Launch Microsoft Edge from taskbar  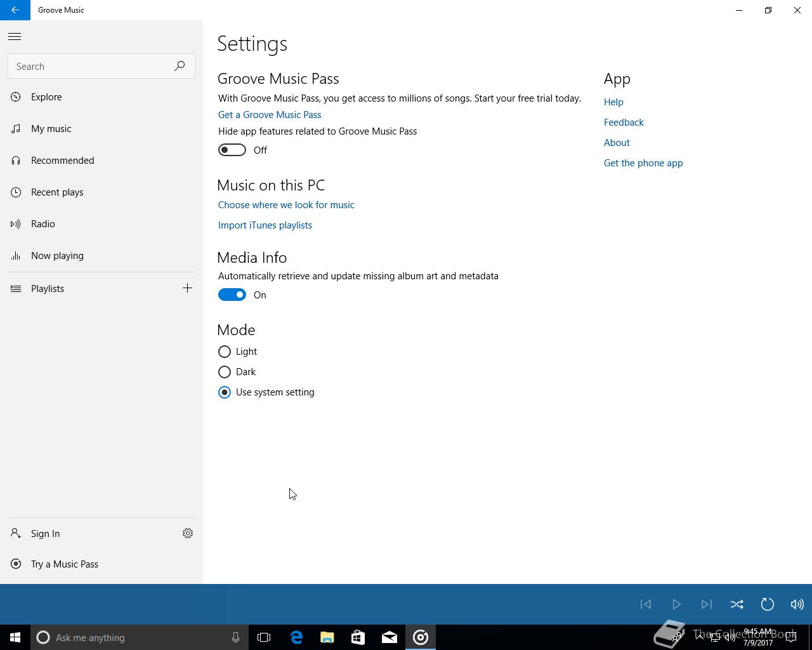296,637
